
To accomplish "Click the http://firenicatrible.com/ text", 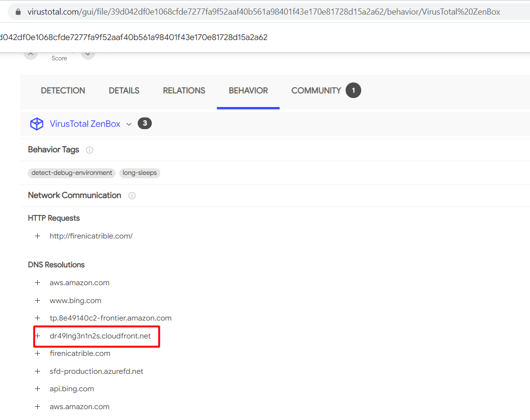I will [91, 236].
